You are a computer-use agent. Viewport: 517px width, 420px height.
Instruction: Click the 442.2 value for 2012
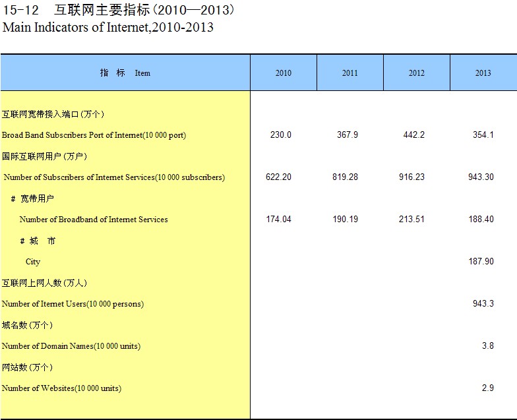click(x=414, y=135)
